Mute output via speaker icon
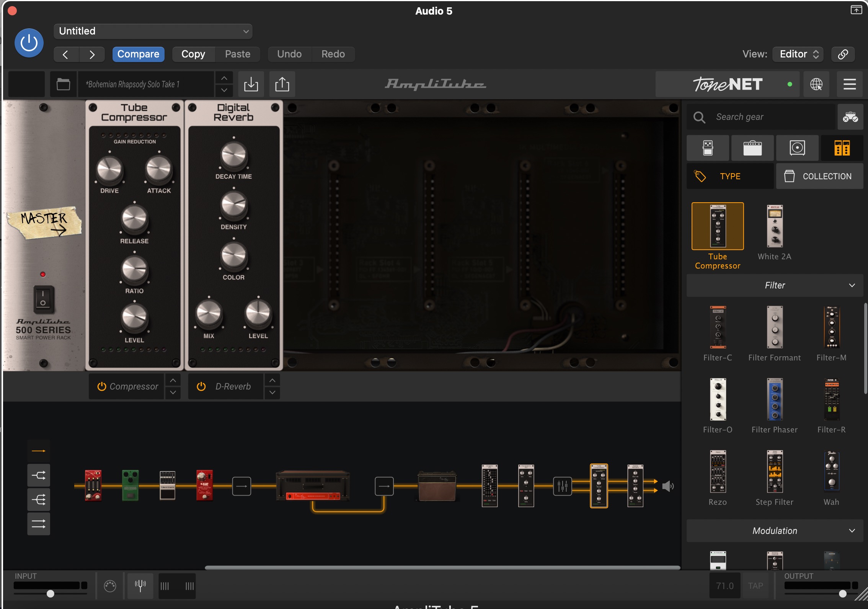This screenshot has width=868, height=609. coord(668,486)
